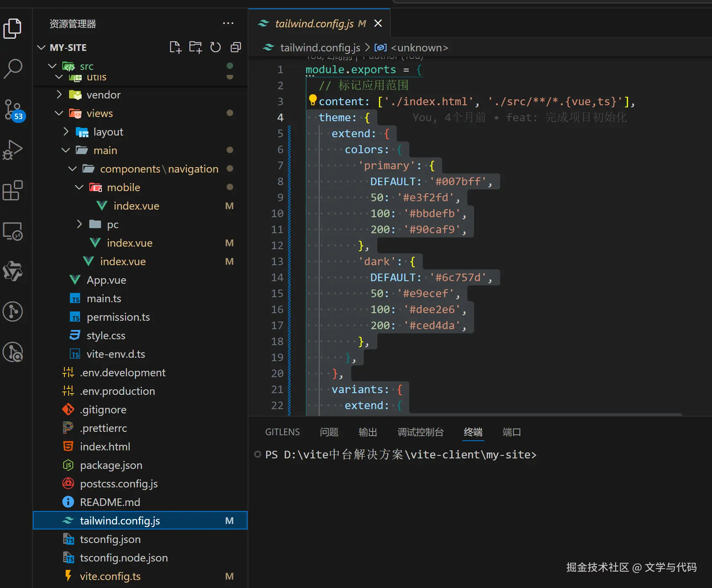The height and width of the screenshot is (588, 712).
Task: Expand the pc folder
Action: click(x=79, y=224)
